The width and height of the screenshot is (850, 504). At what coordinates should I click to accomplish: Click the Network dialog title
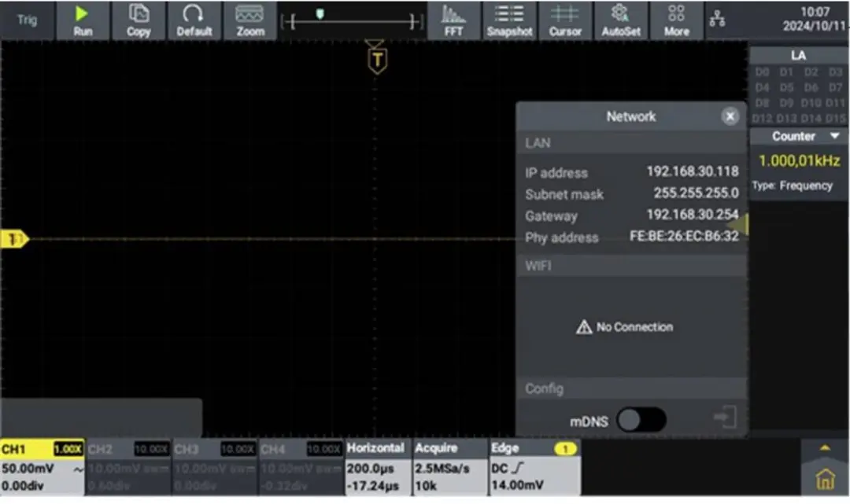631,116
